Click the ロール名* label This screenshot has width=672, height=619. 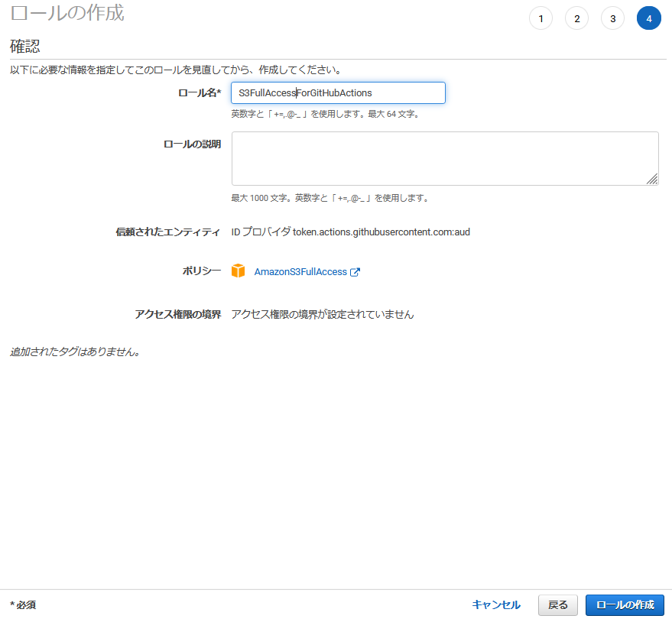(200, 93)
